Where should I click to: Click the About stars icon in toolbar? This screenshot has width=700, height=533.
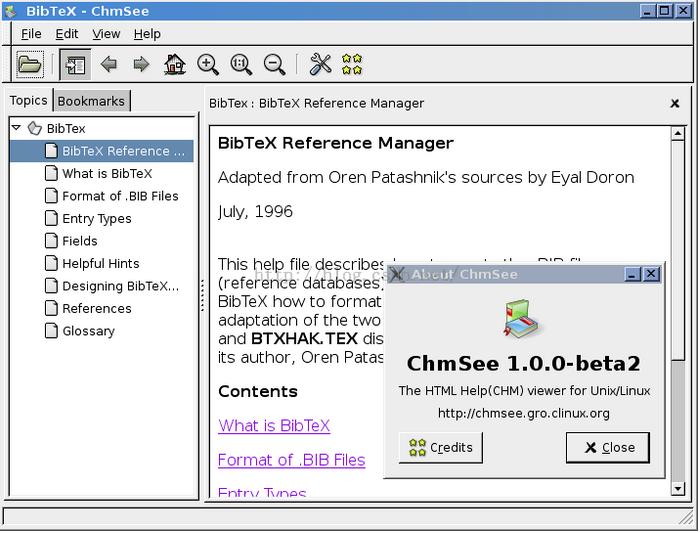coord(352,65)
